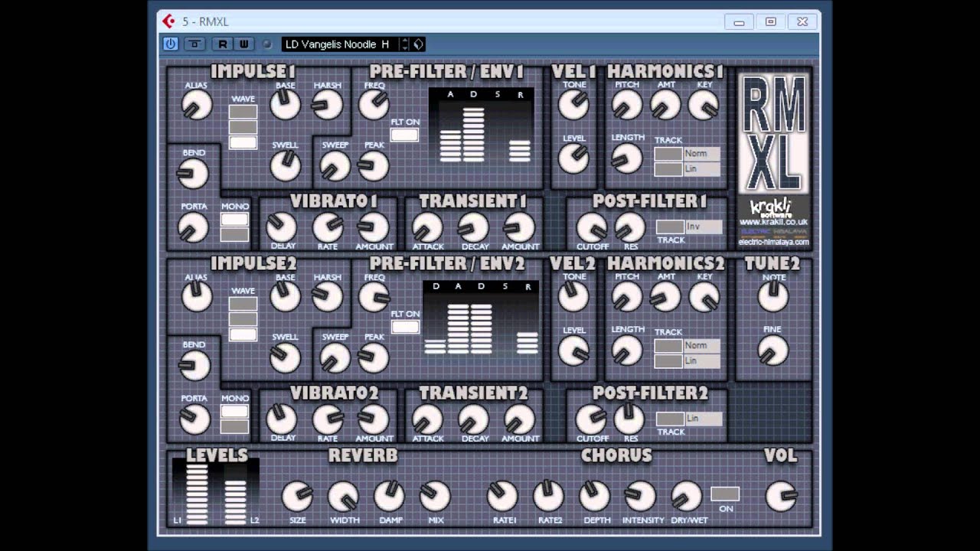Click the Vibrato1 RATE knob
Image resolution: width=980 pixels, height=551 pixels.
(328, 227)
